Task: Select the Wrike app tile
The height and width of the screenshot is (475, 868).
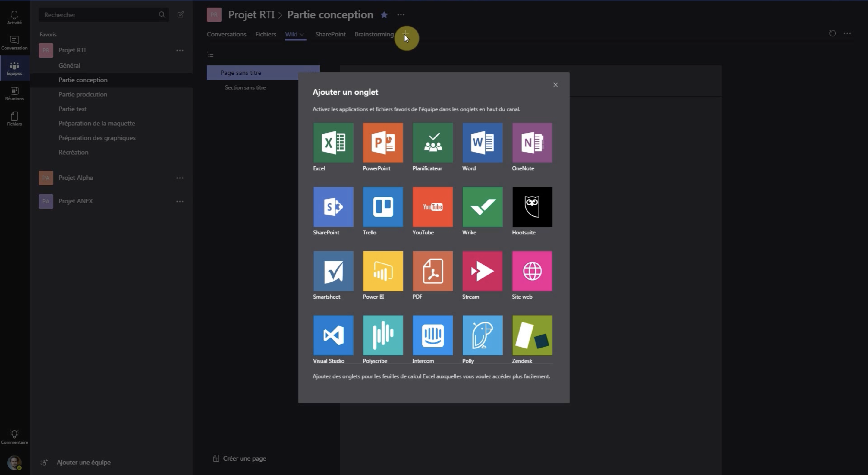Action: click(x=483, y=207)
